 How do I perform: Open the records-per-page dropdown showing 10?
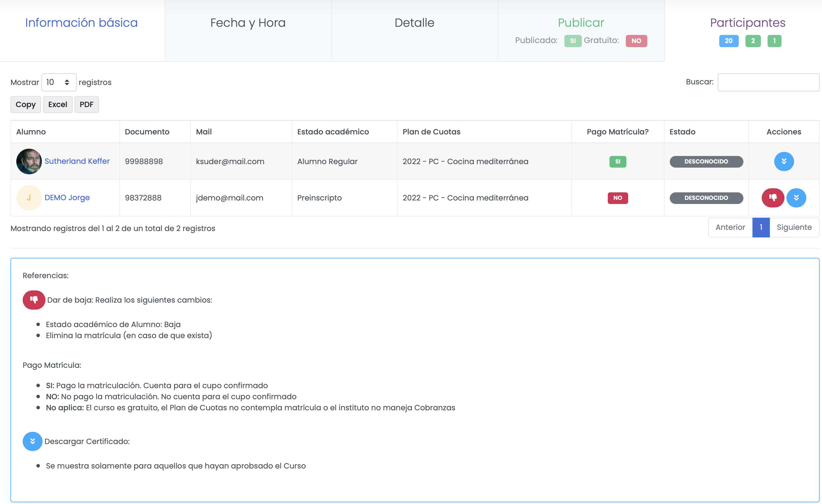pos(59,82)
